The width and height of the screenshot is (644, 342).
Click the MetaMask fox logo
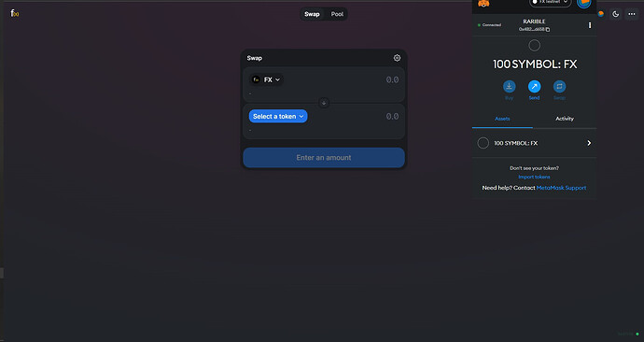(483, 4)
